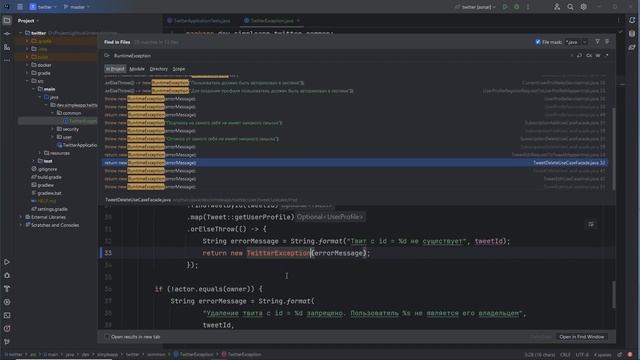Open the run configuration dropdown
The width and height of the screenshot is (640, 360).
coord(476,7)
